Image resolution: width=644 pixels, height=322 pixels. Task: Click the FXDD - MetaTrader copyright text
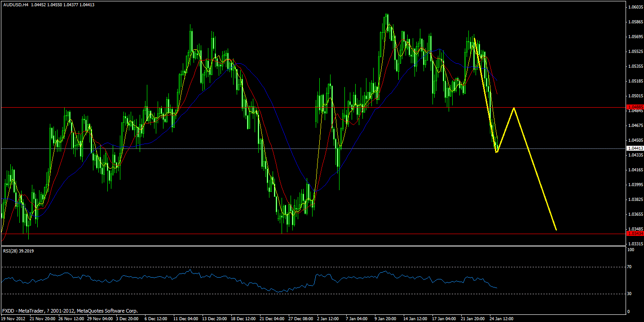point(71,311)
